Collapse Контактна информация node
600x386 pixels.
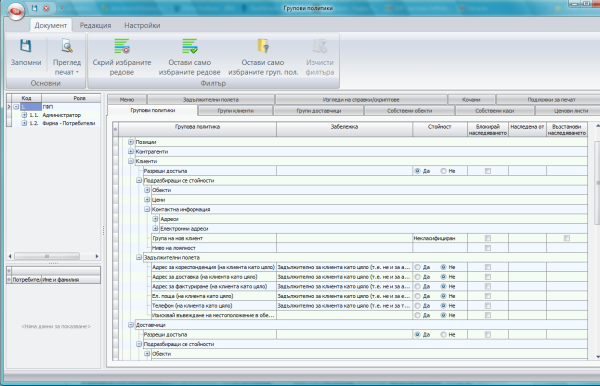[x=147, y=209]
